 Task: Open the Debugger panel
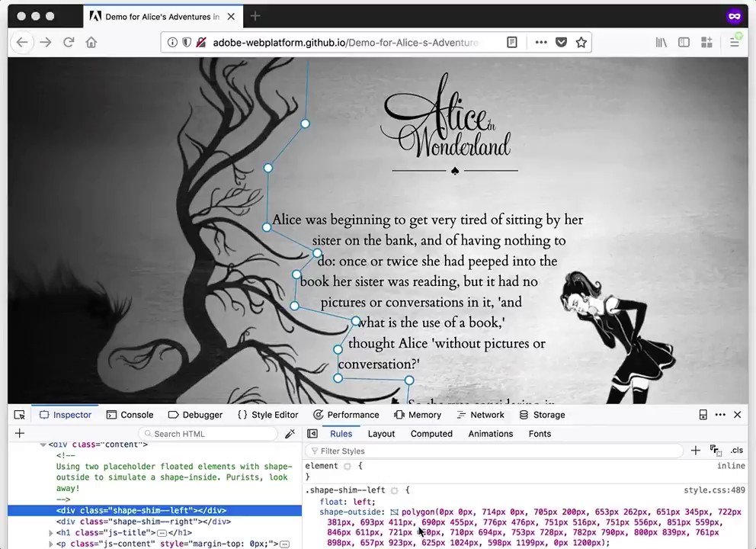tap(195, 415)
